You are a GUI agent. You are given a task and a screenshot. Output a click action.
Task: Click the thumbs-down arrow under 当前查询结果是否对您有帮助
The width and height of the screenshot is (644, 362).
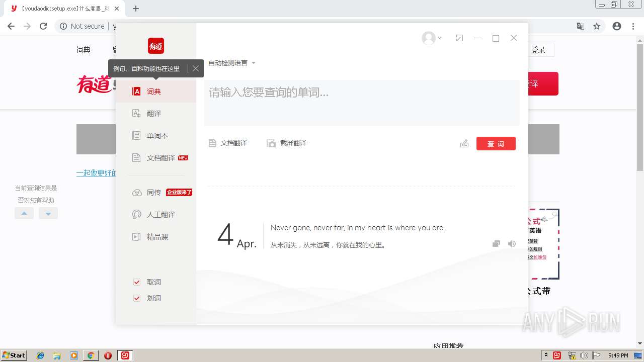(x=48, y=213)
